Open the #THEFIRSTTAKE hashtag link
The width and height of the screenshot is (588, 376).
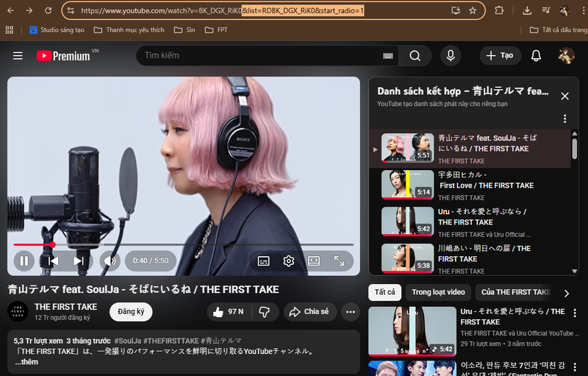click(x=171, y=341)
